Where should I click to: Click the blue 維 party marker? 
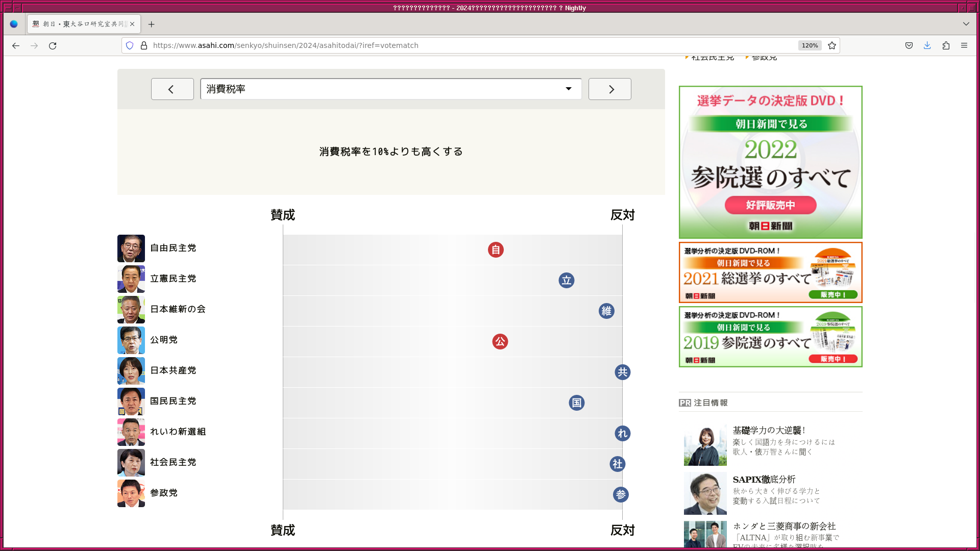[x=606, y=311]
